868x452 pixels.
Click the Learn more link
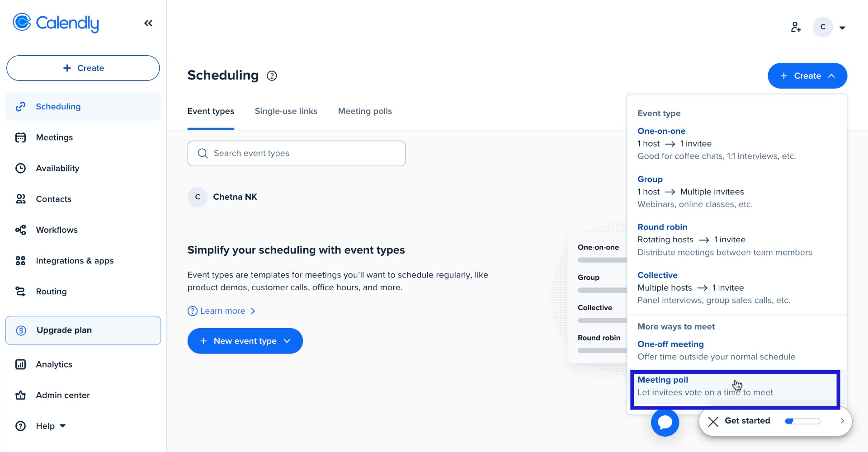(222, 311)
